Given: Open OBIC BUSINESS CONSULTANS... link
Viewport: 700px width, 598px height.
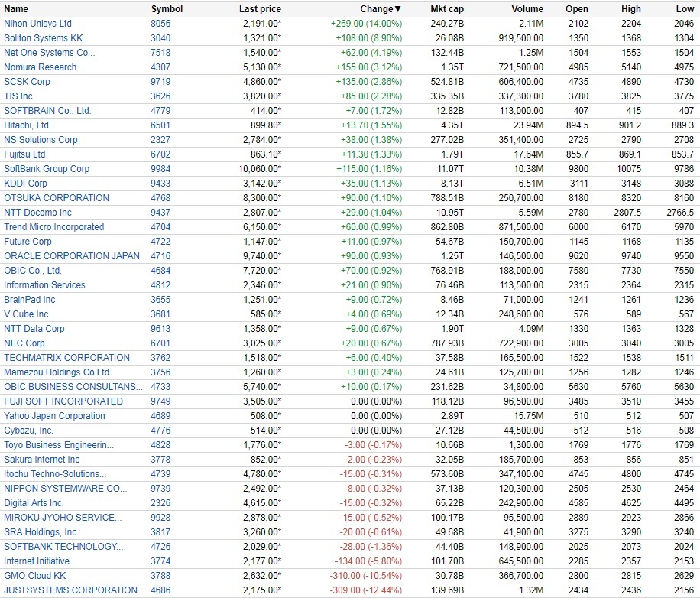Looking at the screenshot, I should (73, 387).
